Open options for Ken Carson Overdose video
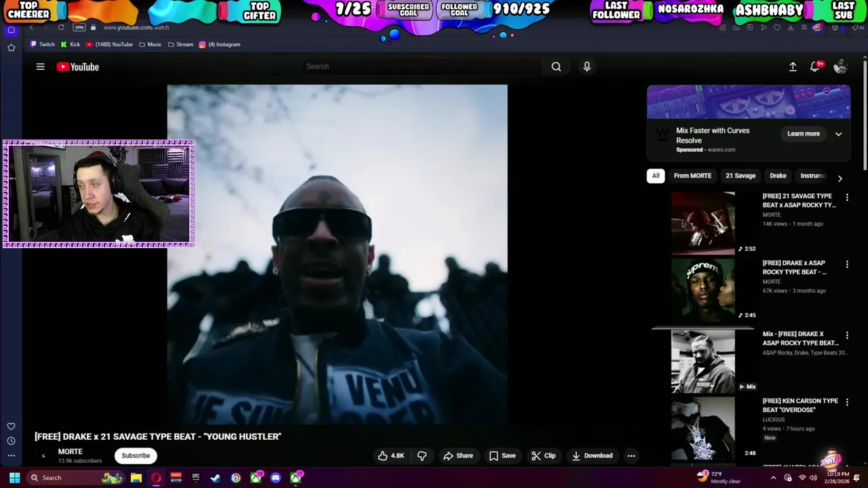The height and width of the screenshot is (488, 868). click(847, 402)
